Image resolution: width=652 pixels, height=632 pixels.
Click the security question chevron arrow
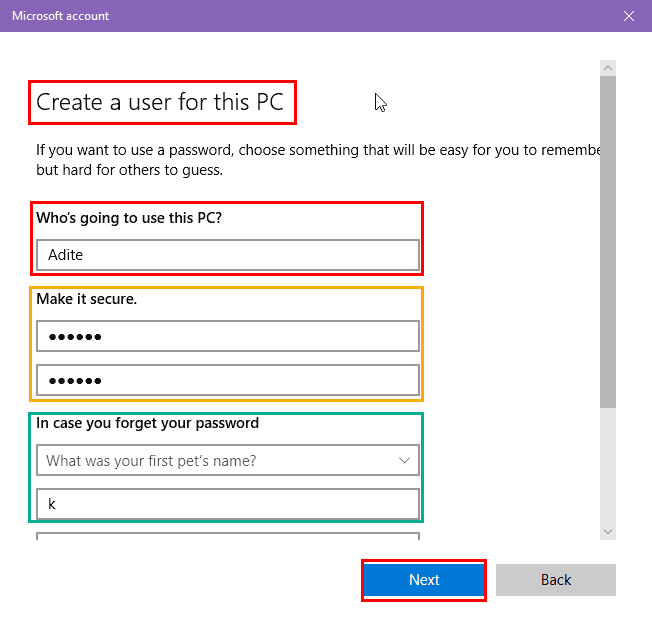click(x=404, y=460)
